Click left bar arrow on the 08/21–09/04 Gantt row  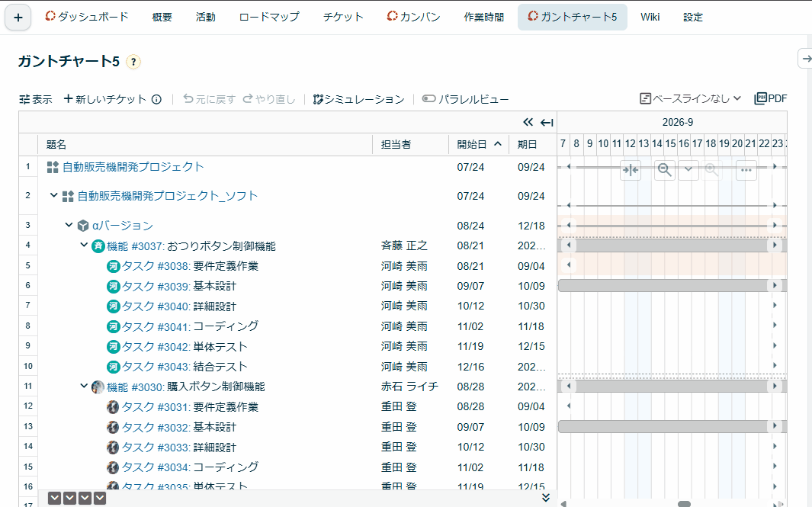point(569,265)
